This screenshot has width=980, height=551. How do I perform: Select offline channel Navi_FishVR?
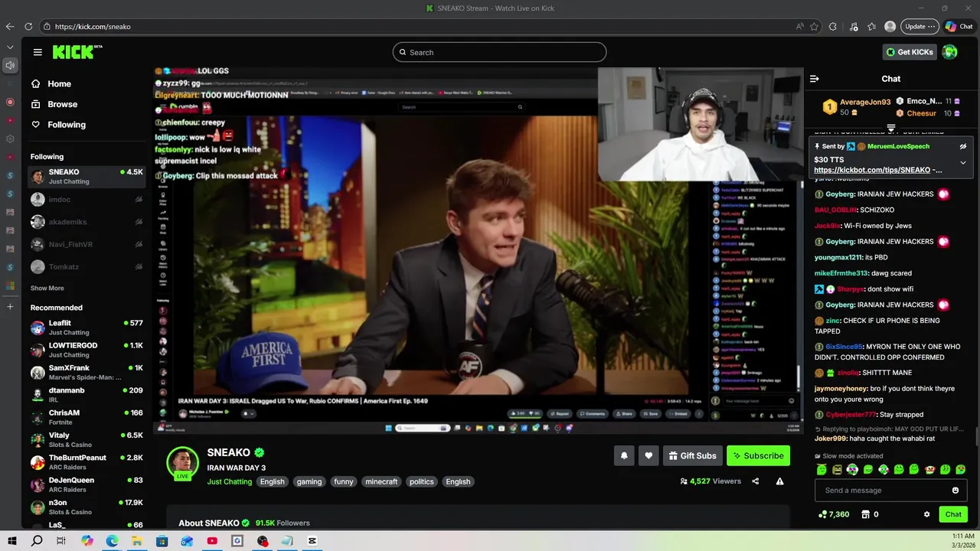(87, 244)
